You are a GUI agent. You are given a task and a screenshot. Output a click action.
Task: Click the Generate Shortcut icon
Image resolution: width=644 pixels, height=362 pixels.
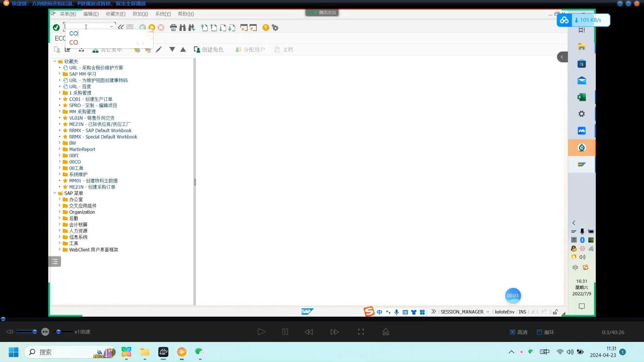point(253,27)
